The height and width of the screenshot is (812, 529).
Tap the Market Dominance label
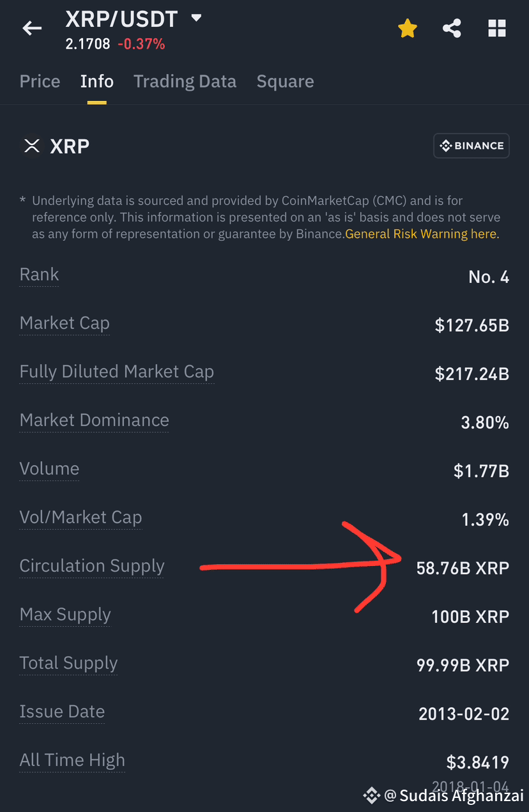(95, 420)
